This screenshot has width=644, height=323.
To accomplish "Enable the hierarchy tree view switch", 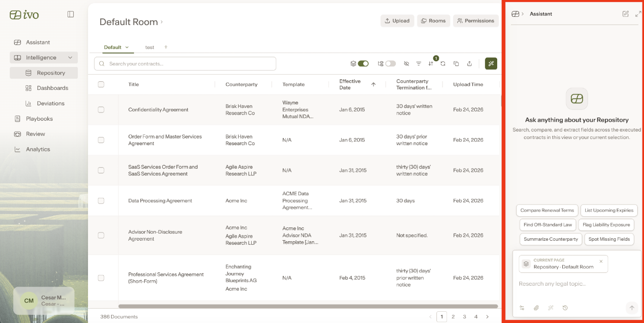I will [x=390, y=64].
